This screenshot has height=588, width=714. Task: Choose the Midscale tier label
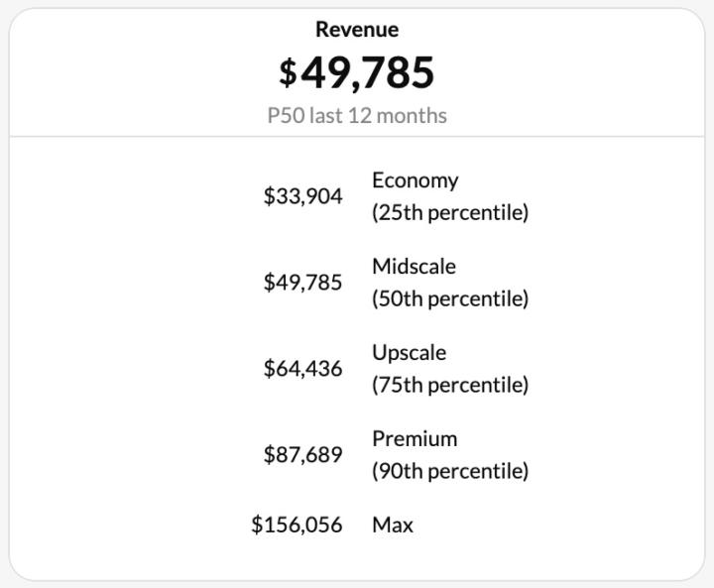pos(414,267)
